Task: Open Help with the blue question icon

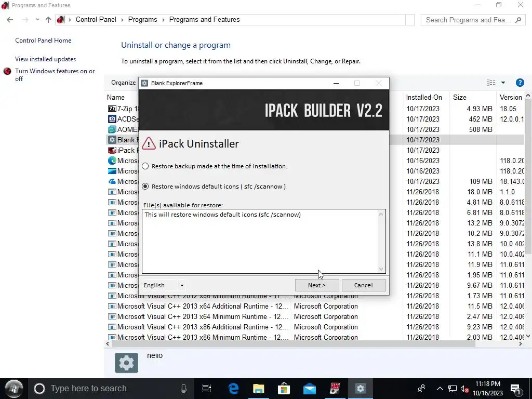Action: tap(520, 83)
